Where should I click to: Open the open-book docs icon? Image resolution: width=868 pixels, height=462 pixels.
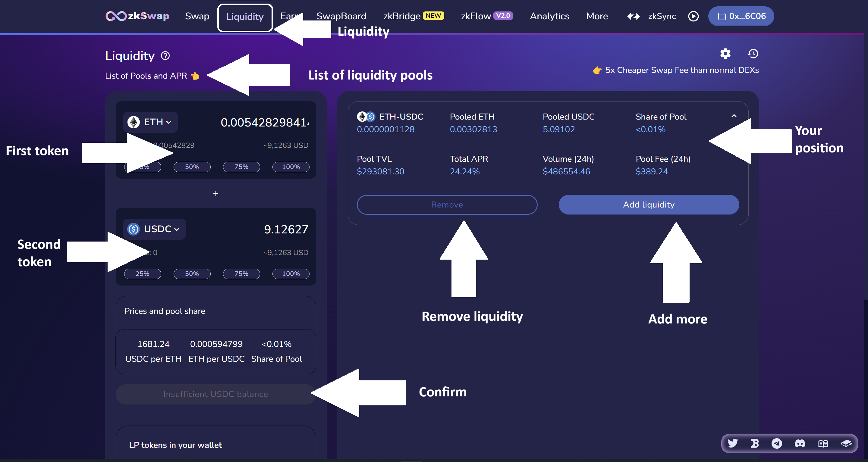point(823,443)
